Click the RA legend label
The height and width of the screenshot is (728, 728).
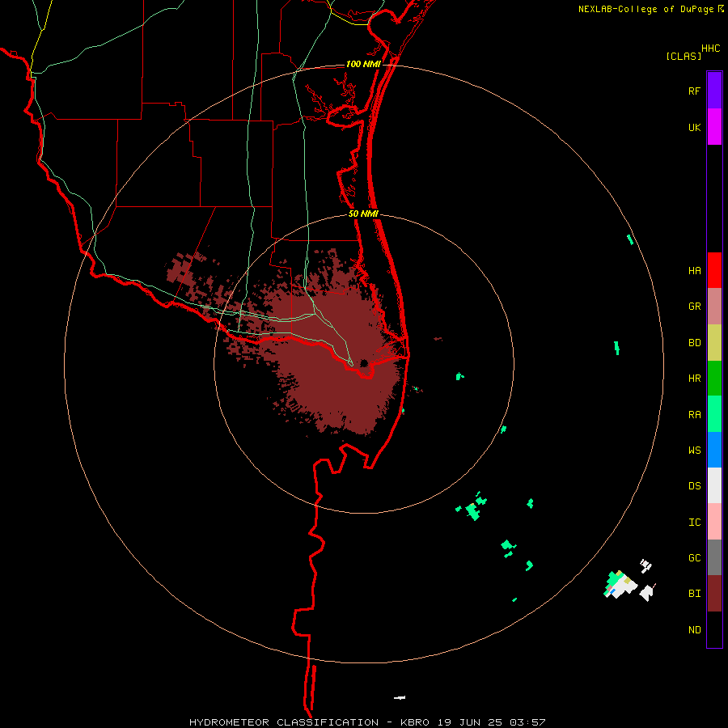694,415
